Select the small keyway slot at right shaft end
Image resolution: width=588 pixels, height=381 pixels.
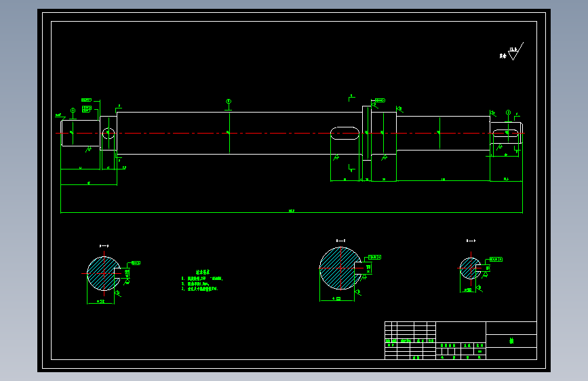505,133
